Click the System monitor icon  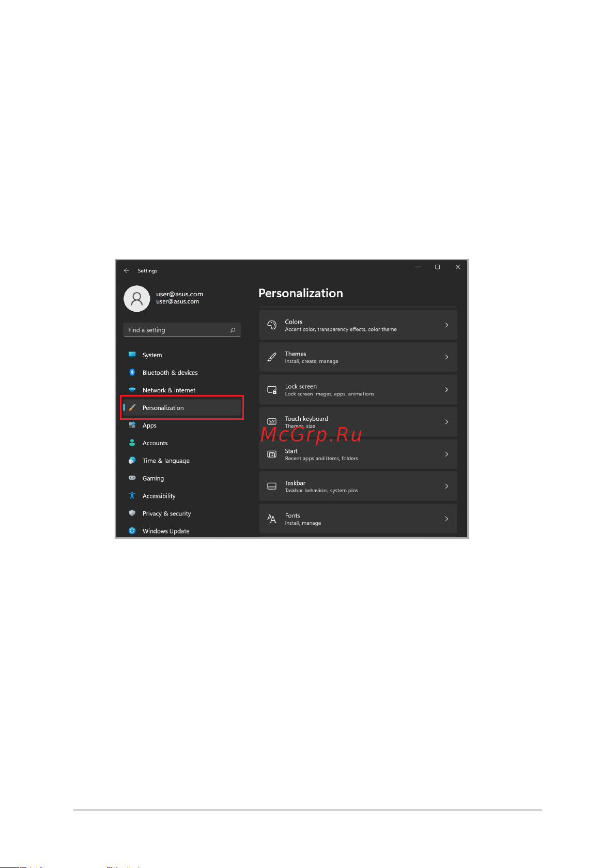132,355
